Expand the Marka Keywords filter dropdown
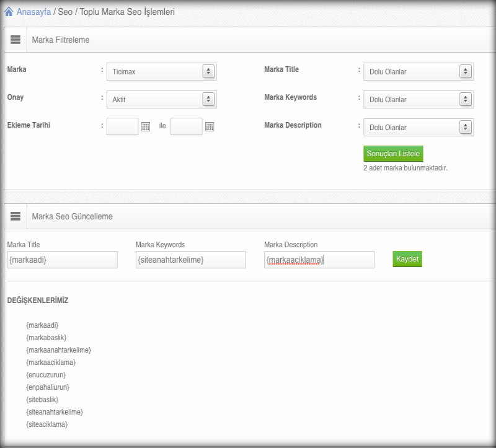The width and height of the screenshot is (496, 448). click(x=418, y=99)
